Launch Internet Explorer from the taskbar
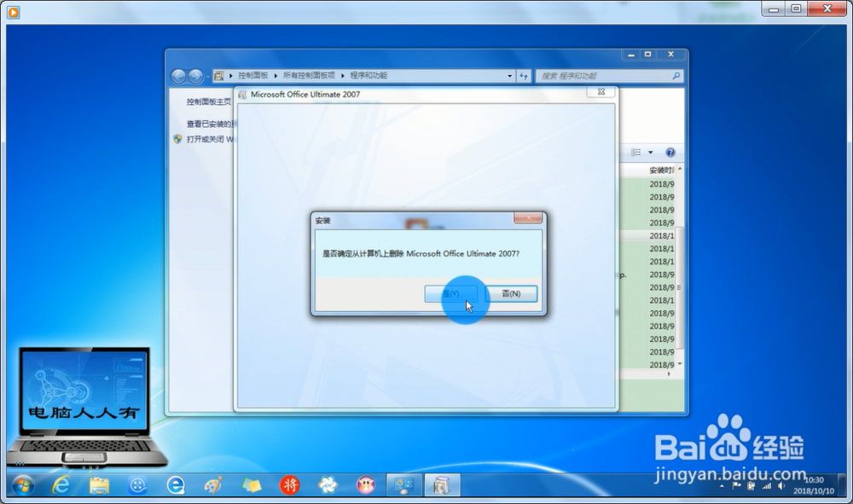853x504 pixels. pyautogui.click(x=61, y=485)
